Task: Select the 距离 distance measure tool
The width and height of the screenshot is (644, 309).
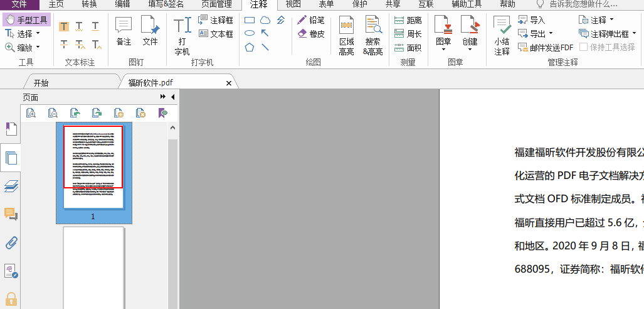Action: point(408,20)
